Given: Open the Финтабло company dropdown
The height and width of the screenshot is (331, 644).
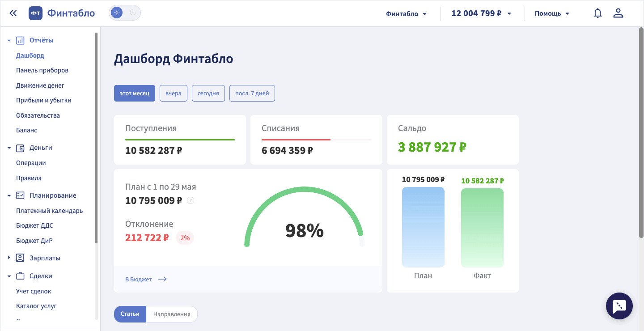Looking at the screenshot, I should click(407, 13).
